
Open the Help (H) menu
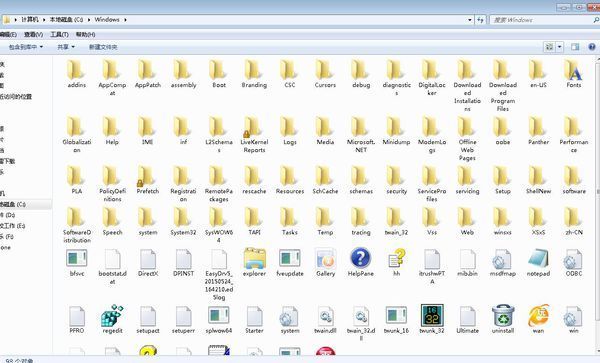pos(85,34)
